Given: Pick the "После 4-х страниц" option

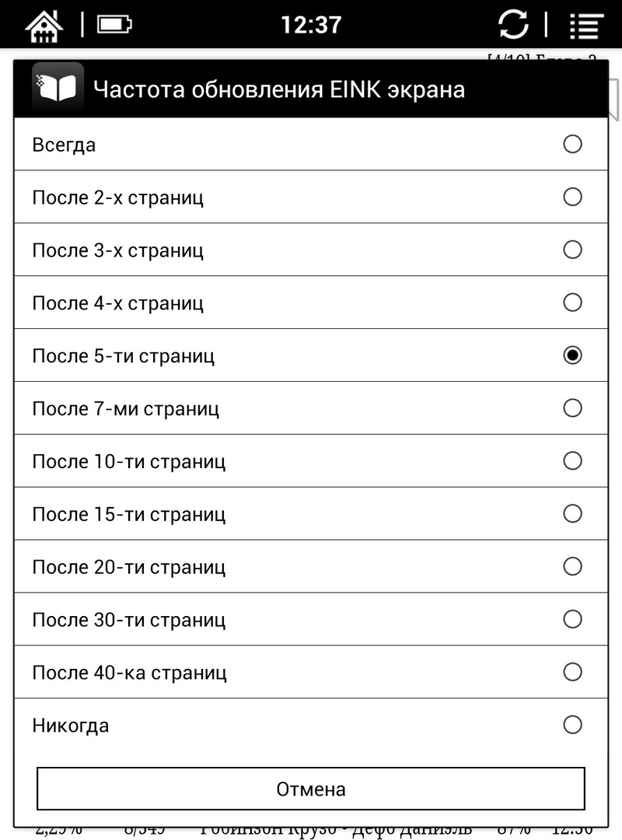Looking at the screenshot, I should pyautogui.click(x=572, y=303).
